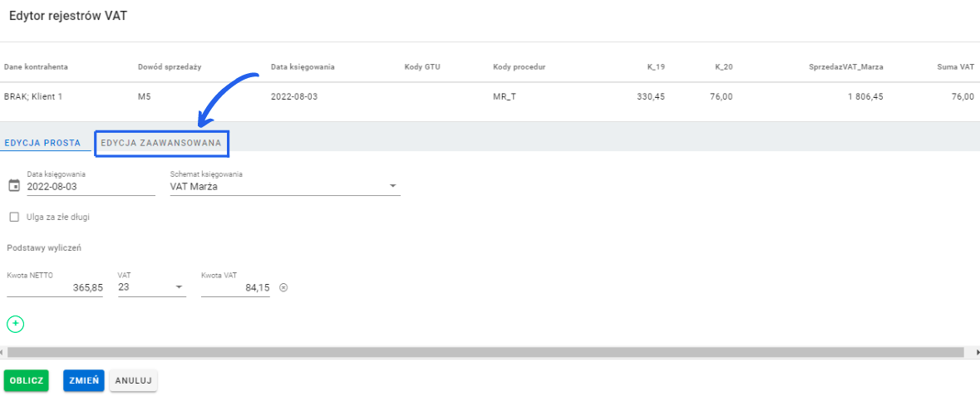Focus the Data księgowania date field
The height and width of the screenshot is (406, 980).
90,187
